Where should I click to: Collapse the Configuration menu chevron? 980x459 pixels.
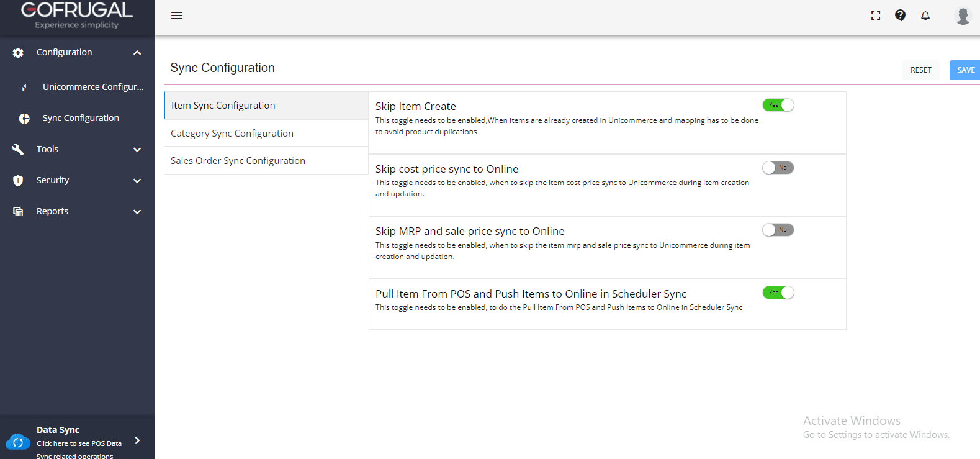137,53
